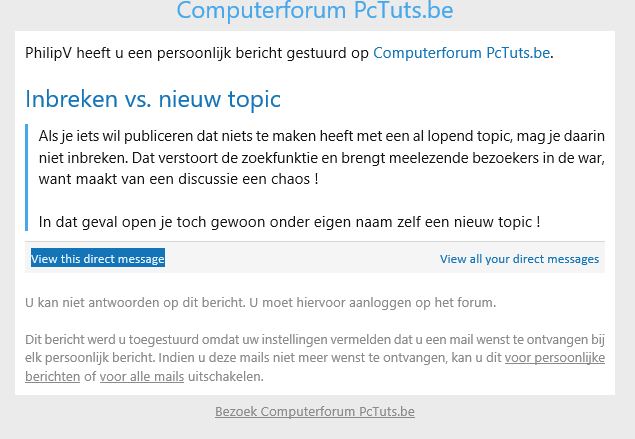Click the word 'chaos' in the quoted message
This screenshot has height=439, width=635.
290,179
